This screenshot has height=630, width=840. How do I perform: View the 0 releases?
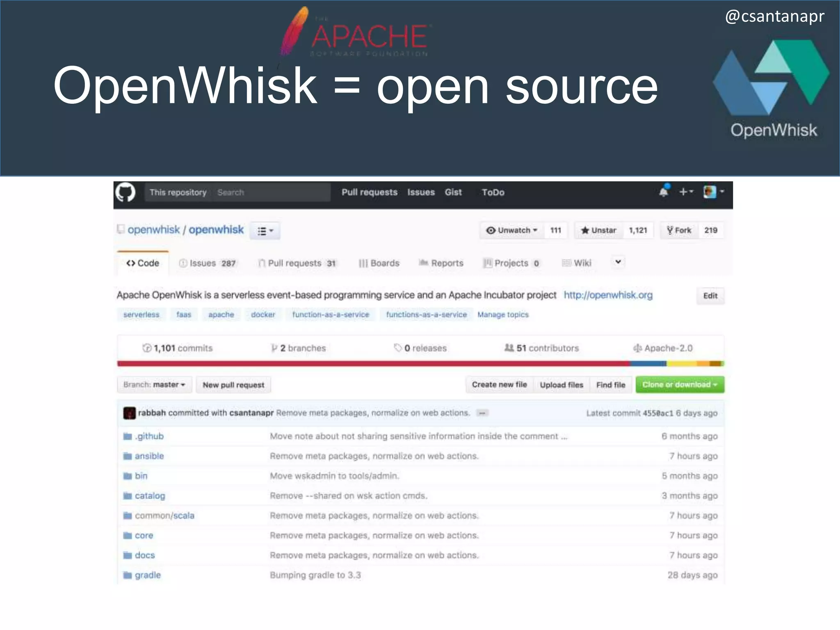point(420,348)
